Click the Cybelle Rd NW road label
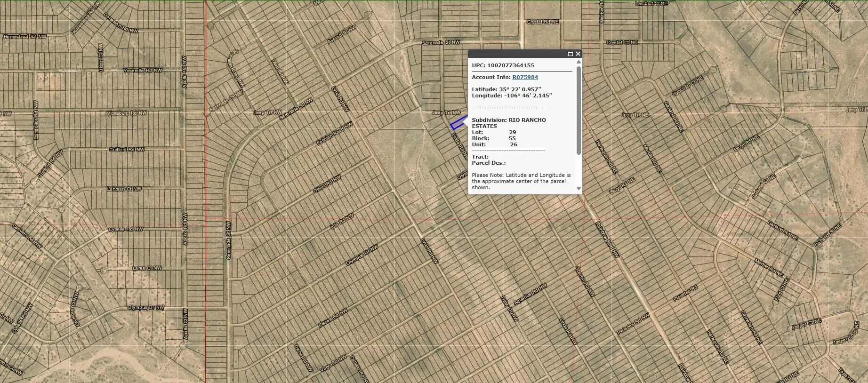Viewport: 868px width, 383px height. pos(126,229)
